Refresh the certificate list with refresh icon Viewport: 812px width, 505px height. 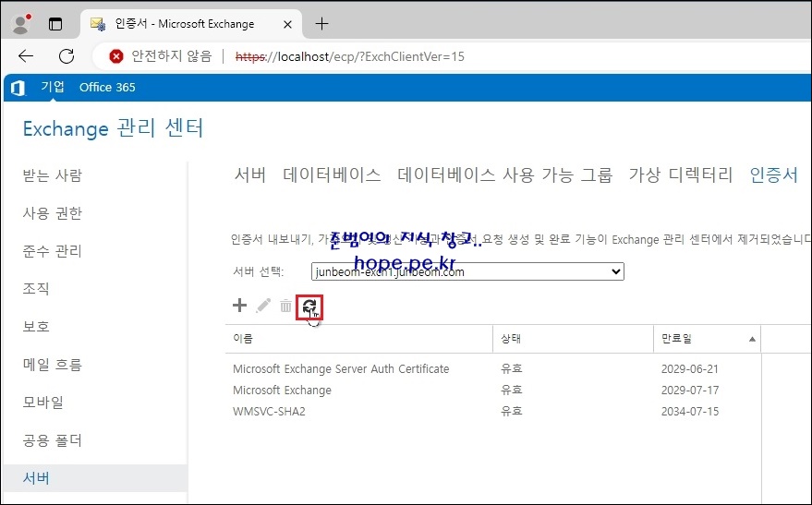click(x=309, y=307)
